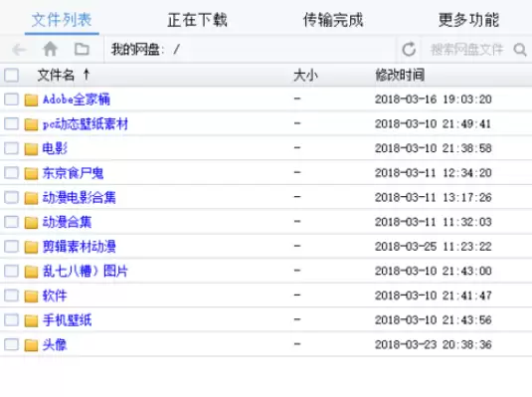Click the new folder icon
Screen dimensions: 532x397
(82, 49)
